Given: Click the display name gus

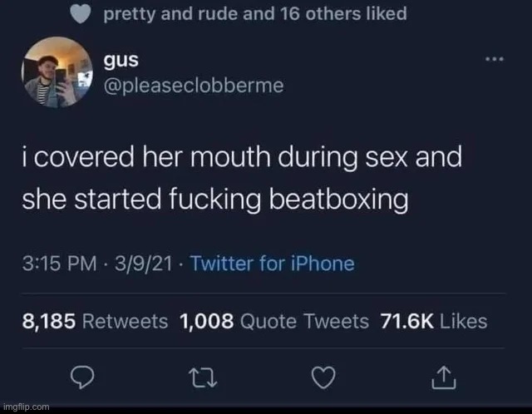Looking at the screenshot, I should point(121,61).
